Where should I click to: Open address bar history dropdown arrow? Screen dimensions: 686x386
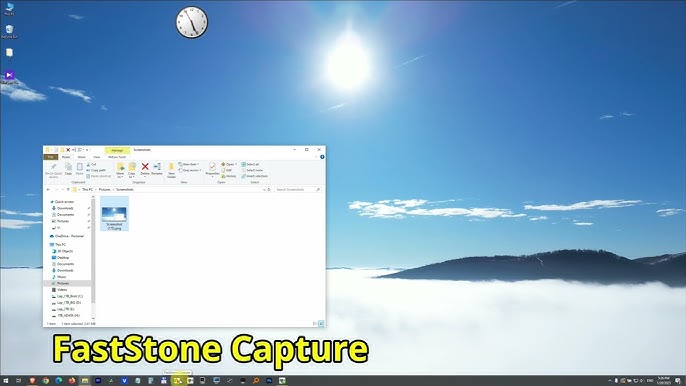(264, 189)
